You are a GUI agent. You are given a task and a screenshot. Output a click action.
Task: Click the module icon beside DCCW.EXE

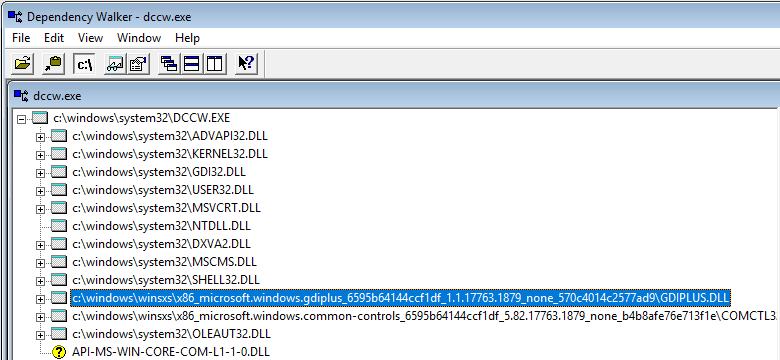[x=40, y=118]
